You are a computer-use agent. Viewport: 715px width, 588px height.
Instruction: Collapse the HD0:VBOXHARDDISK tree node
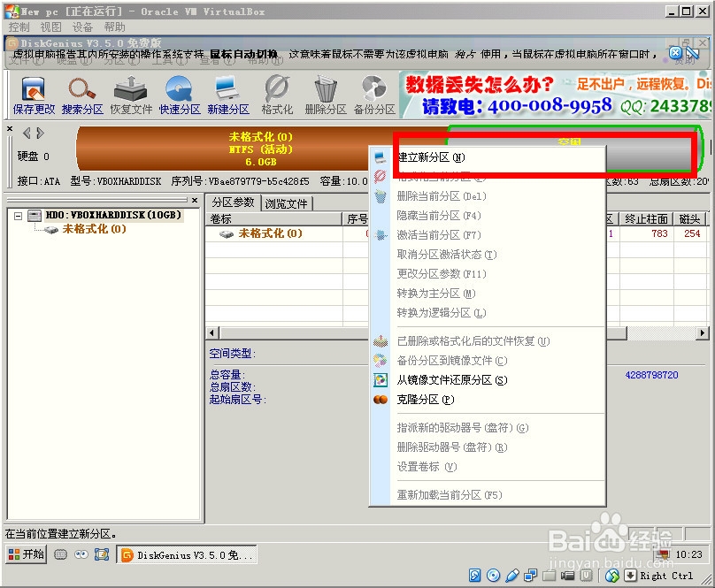(19, 216)
